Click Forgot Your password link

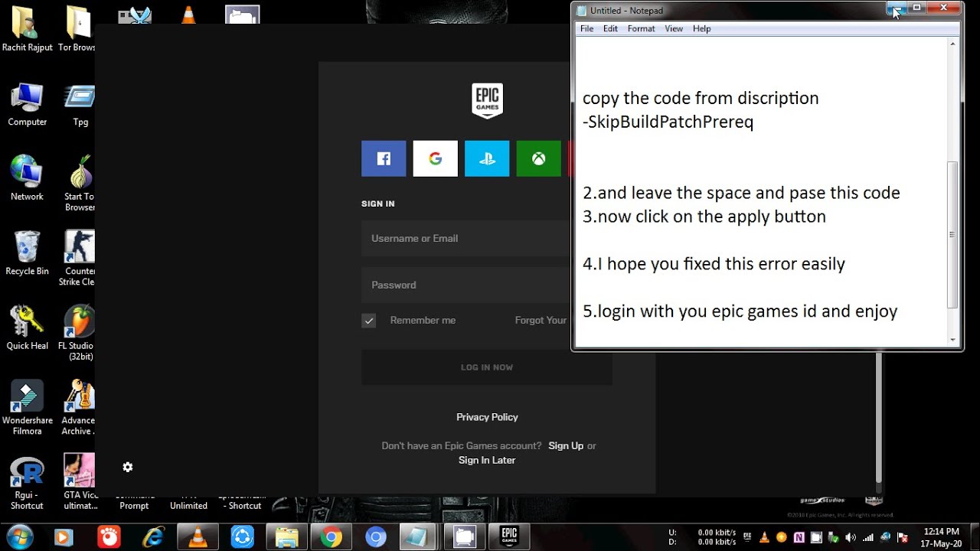(542, 320)
